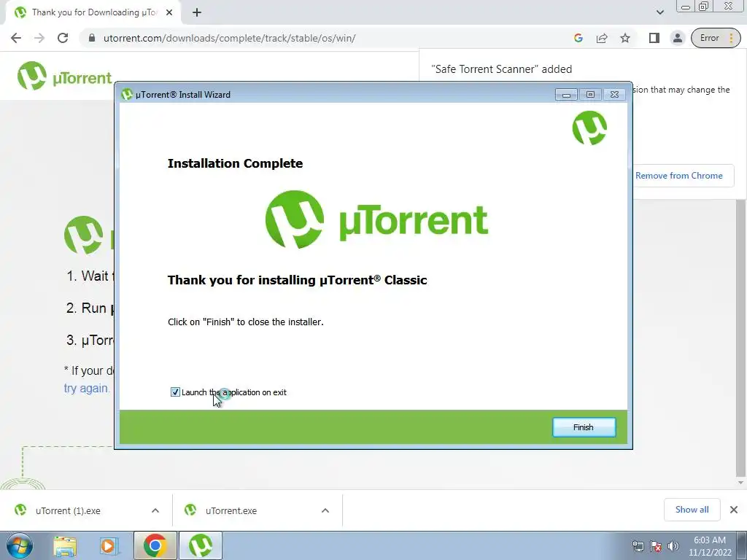Click Finish to close the installer
Viewport: 747px width, 560px height.
(x=584, y=427)
